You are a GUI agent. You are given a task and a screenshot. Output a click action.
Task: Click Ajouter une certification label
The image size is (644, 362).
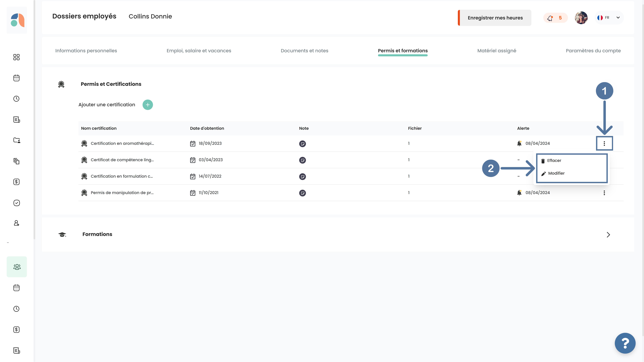click(107, 105)
